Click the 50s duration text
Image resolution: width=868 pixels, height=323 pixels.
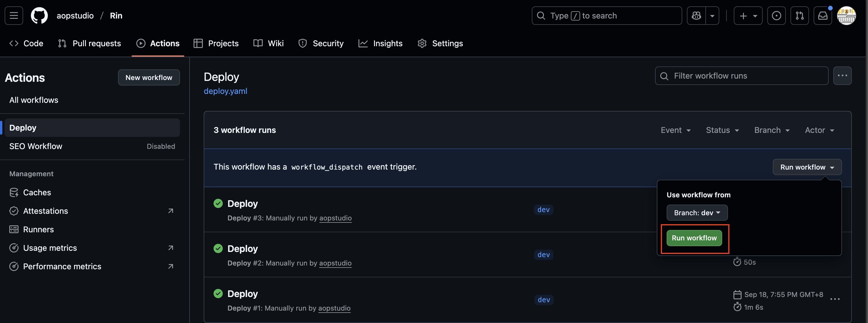(749, 262)
